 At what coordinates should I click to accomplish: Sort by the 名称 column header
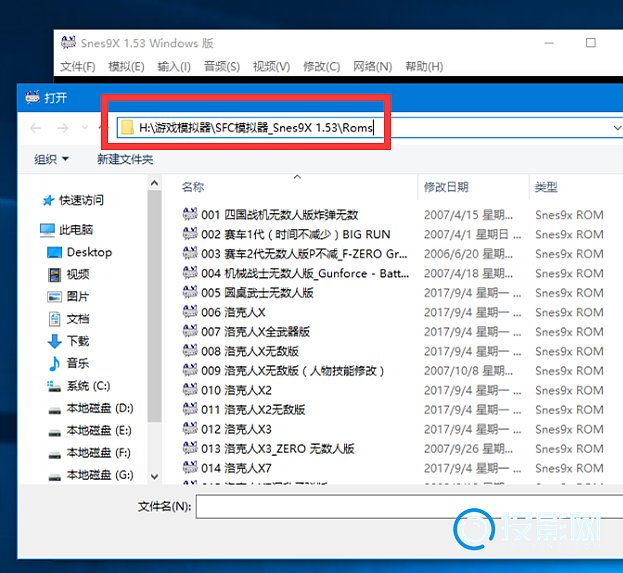pos(193,187)
